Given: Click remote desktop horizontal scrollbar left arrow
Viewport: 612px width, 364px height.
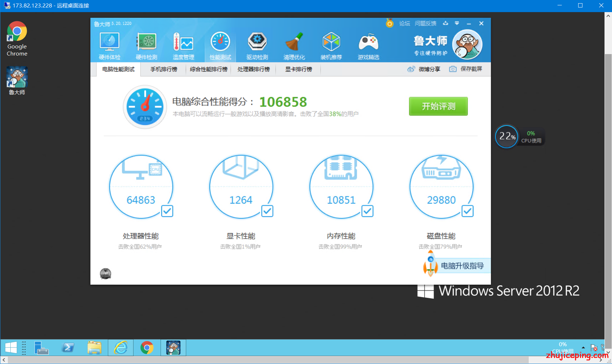Looking at the screenshot, I should coord(4,360).
